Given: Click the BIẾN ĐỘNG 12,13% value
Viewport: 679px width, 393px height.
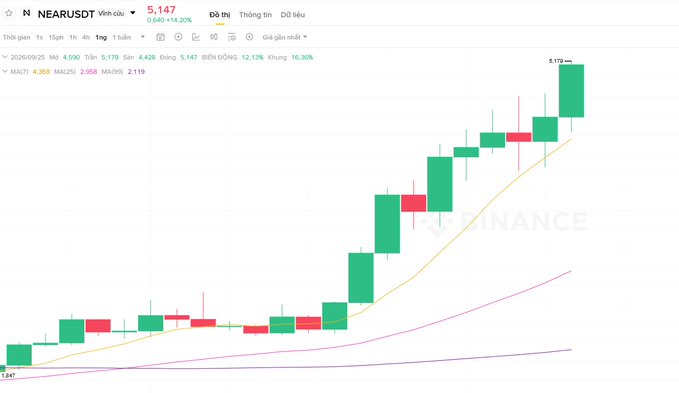Looking at the screenshot, I should coord(233,57).
